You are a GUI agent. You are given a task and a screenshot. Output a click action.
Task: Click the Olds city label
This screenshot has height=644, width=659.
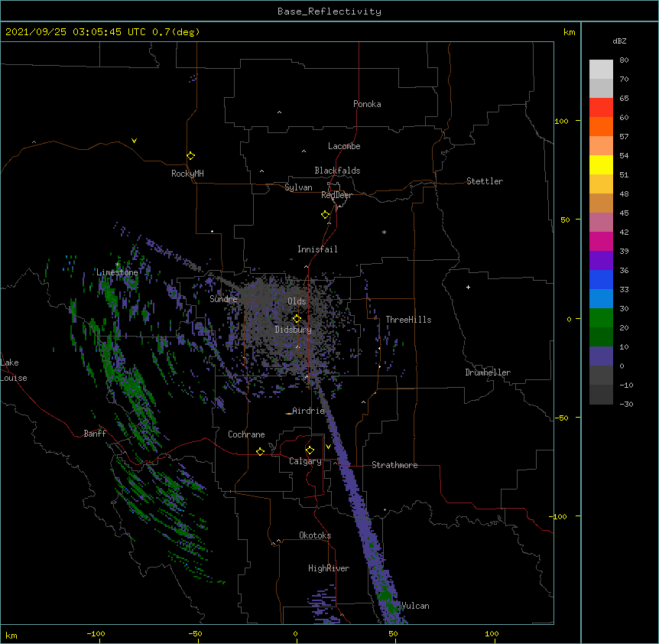pos(297,301)
